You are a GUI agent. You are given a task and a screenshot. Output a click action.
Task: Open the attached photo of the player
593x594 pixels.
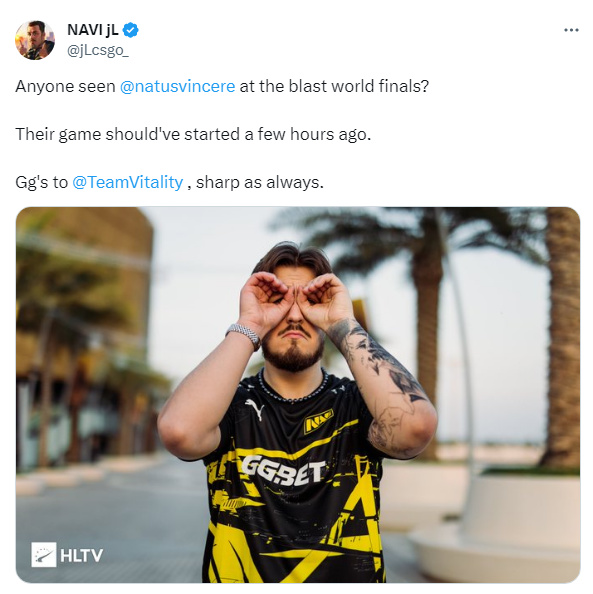[x=298, y=395]
